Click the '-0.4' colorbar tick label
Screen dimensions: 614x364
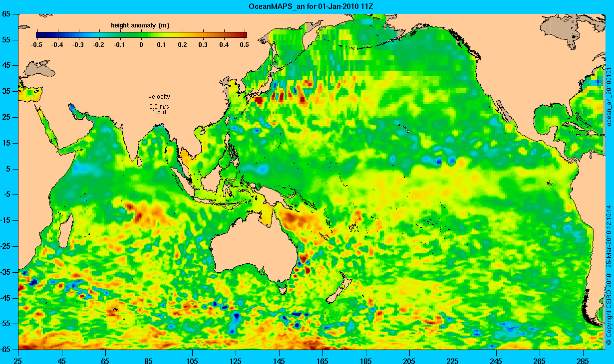pos(57,45)
